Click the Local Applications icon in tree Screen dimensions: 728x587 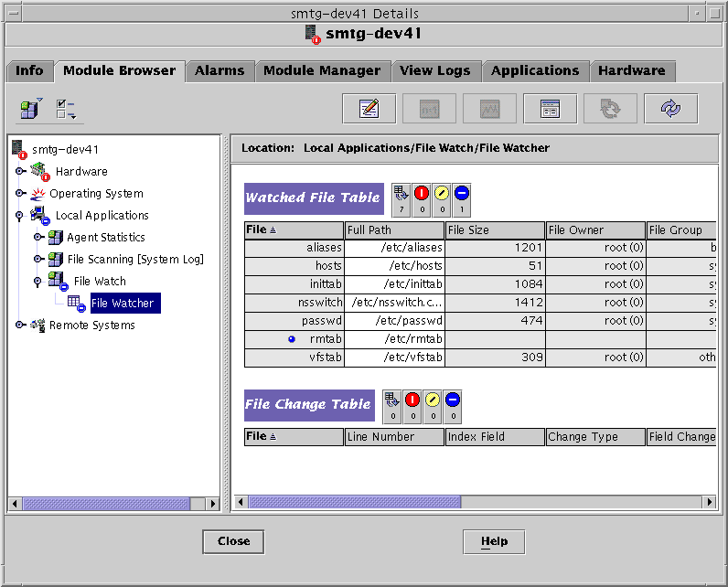pos(40,215)
